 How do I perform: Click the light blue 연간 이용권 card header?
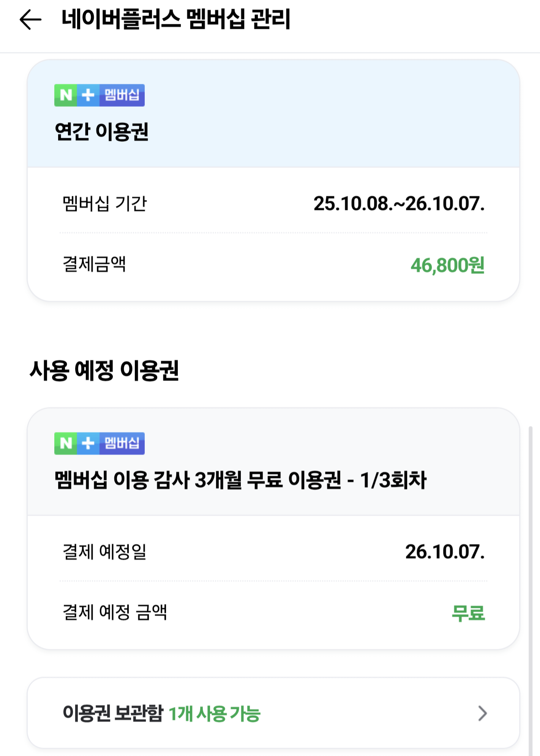coord(273,114)
